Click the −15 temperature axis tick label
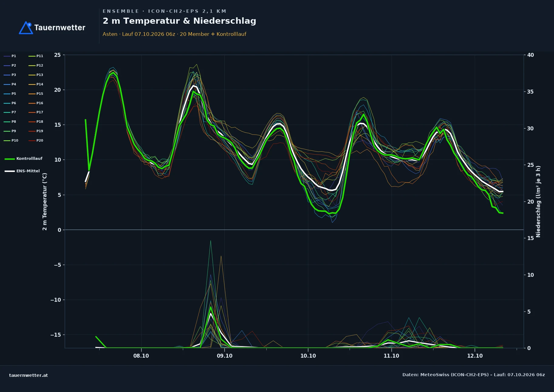Screen dimensions: 554x392 point(55,335)
